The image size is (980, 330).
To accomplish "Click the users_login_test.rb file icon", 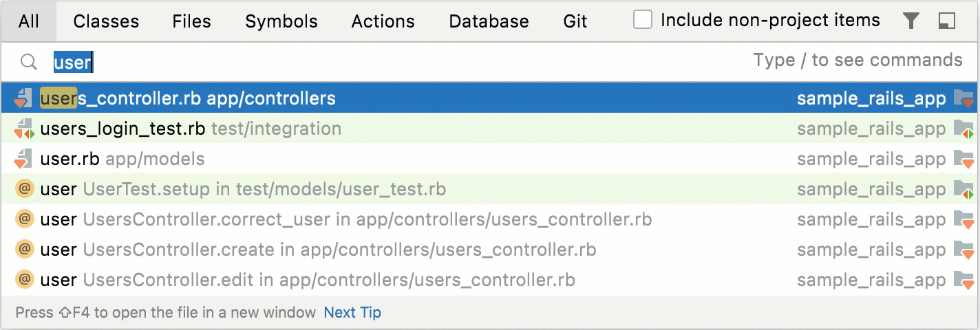I will click(x=24, y=129).
